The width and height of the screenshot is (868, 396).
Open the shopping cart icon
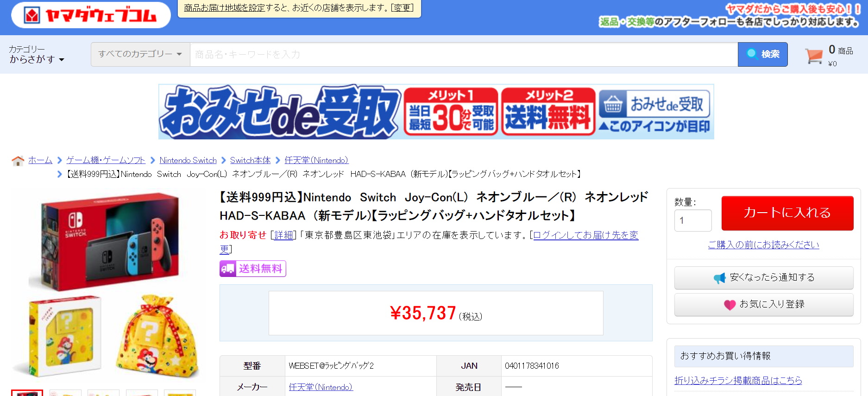(814, 56)
